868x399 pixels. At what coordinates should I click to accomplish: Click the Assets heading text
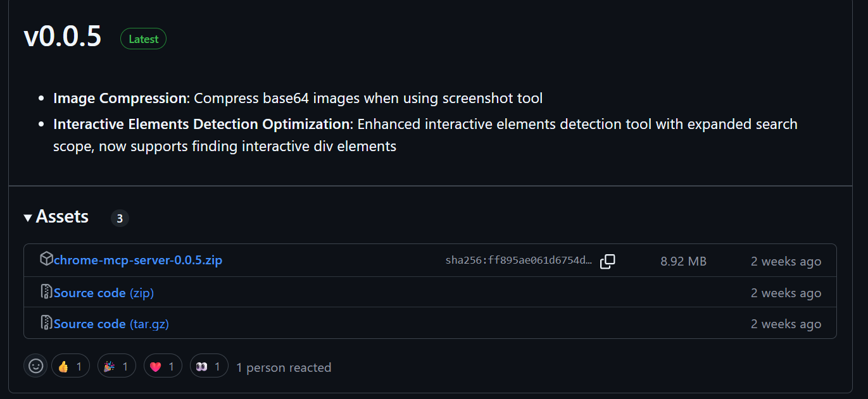coord(62,217)
